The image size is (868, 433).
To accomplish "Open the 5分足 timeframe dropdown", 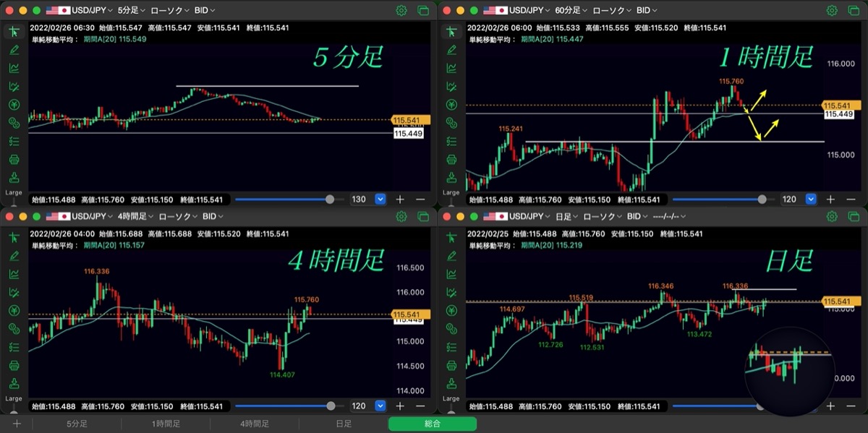I will click(131, 11).
